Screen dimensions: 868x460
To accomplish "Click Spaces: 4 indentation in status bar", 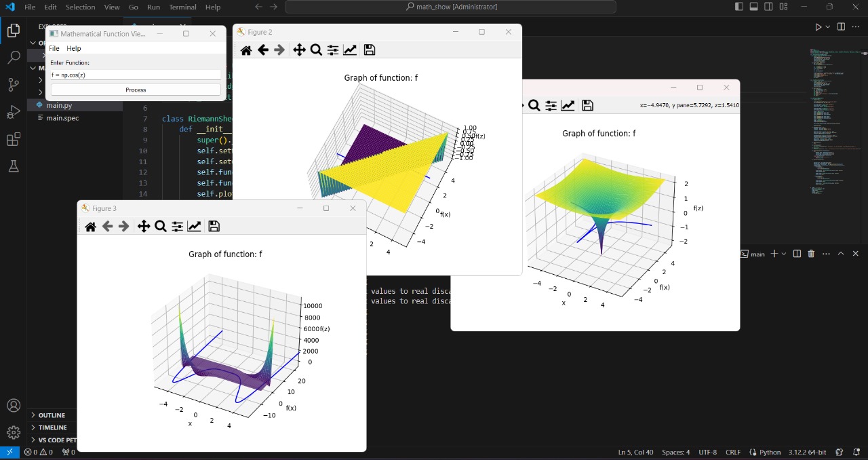I will pyautogui.click(x=676, y=453).
